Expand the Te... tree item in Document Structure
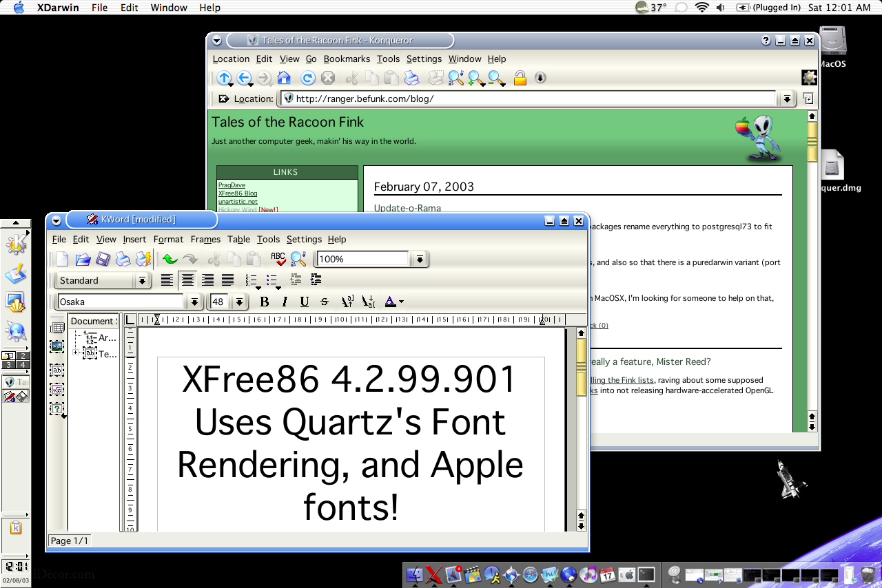 click(75, 353)
